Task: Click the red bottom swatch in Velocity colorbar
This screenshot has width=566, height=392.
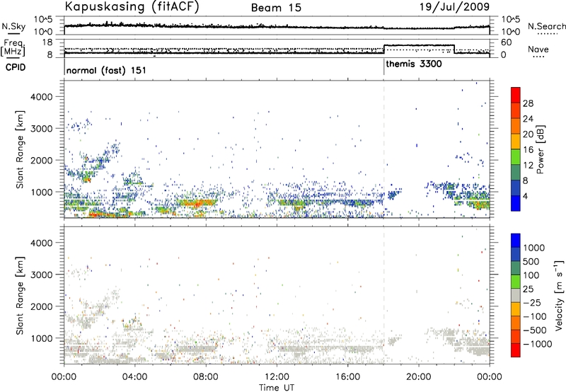Action: click(x=516, y=350)
